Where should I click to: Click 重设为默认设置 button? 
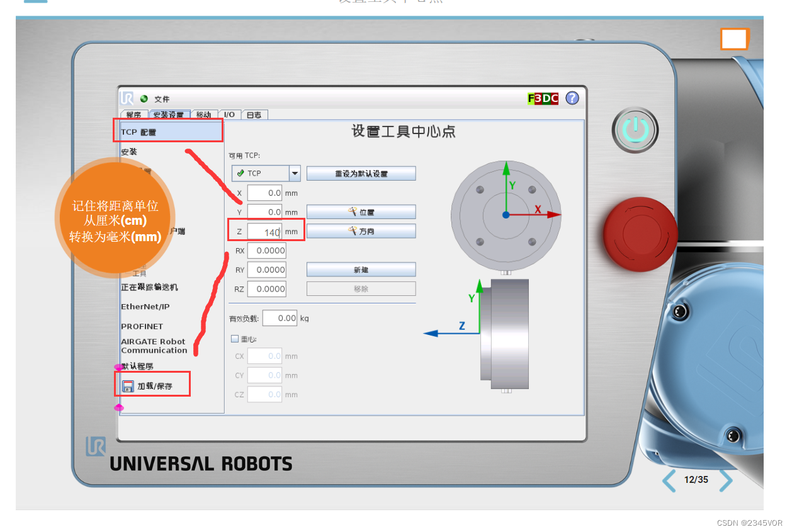361,174
